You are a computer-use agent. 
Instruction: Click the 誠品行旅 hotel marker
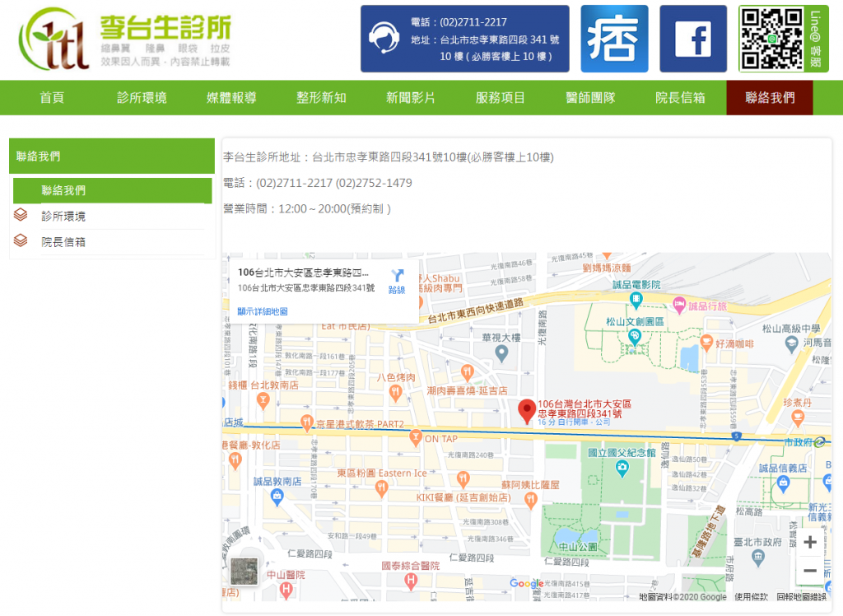tap(679, 306)
